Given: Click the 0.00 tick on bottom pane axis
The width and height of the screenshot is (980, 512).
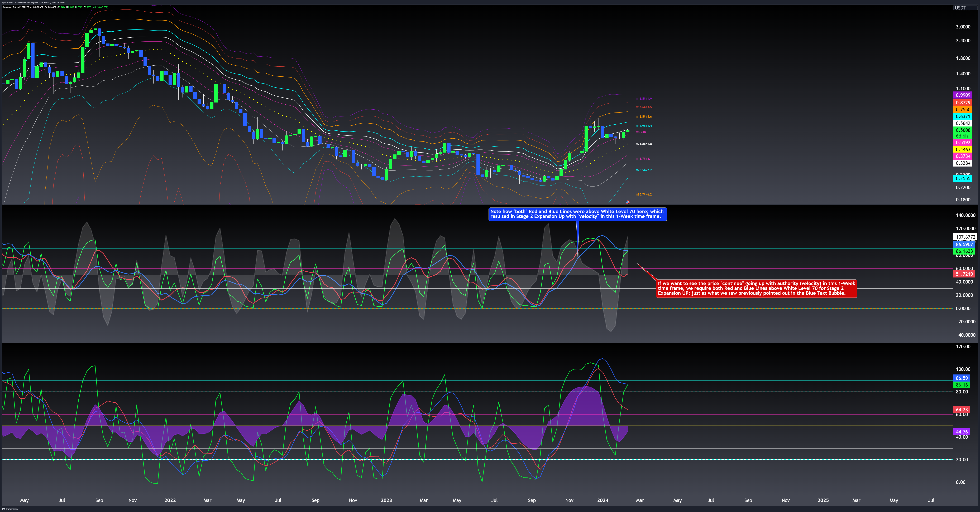Looking at the screenshot, I should click(961, 482).
